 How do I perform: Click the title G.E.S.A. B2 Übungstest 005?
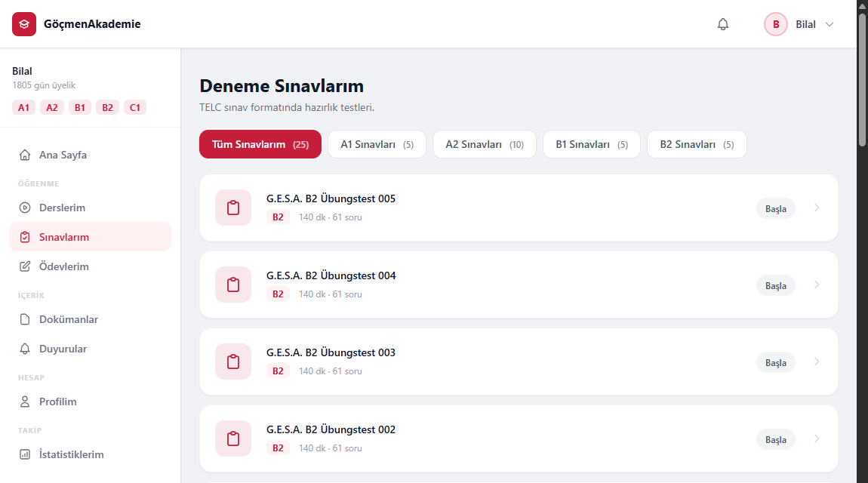pos(331,198)
